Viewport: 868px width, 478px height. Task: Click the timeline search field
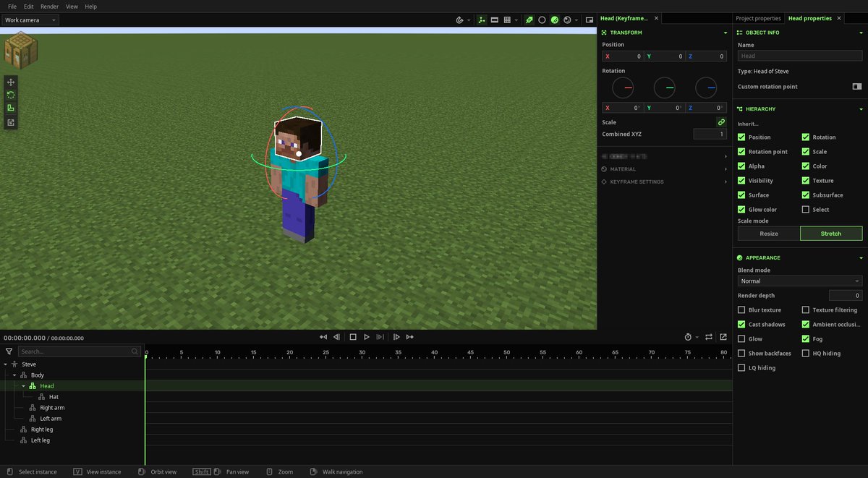coord(79,351)
